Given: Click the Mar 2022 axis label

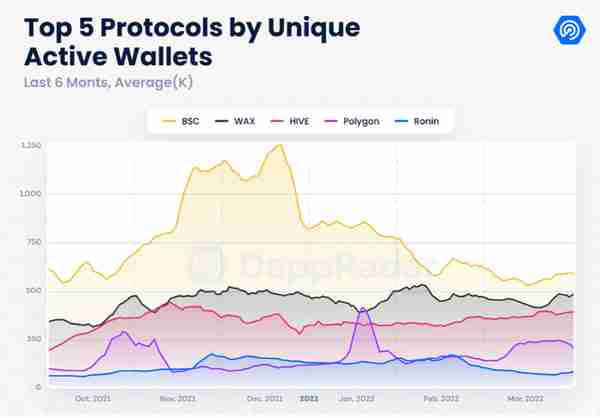Looking at the screenshot, I should (x=525, y=398).
